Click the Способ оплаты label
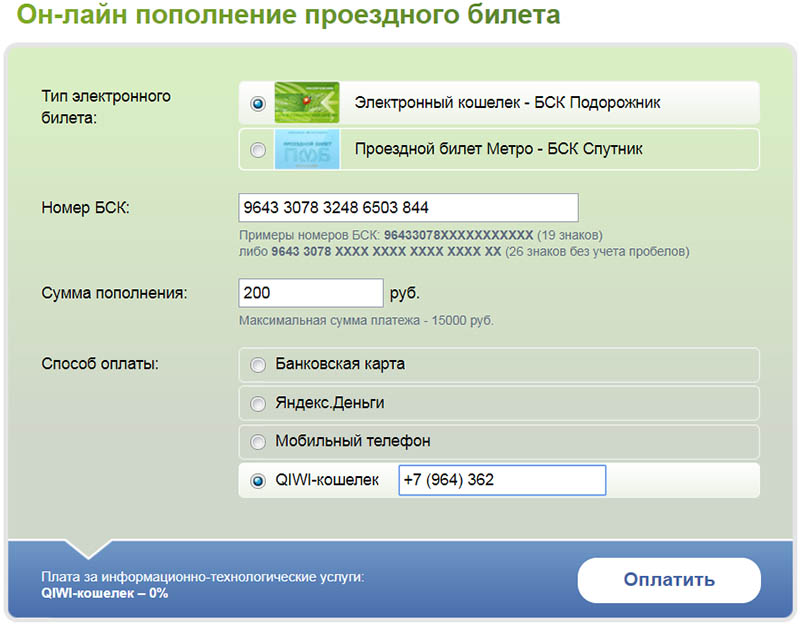Image resolution: width=800 pixels, height=624 pixels. pyautogui.click(x=100, y=364)
